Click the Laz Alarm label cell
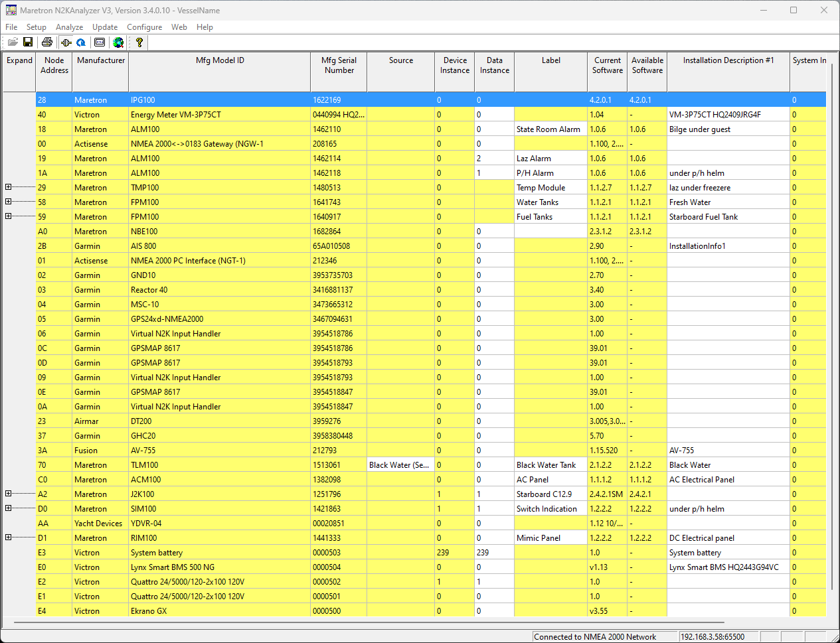 (551, 159)
